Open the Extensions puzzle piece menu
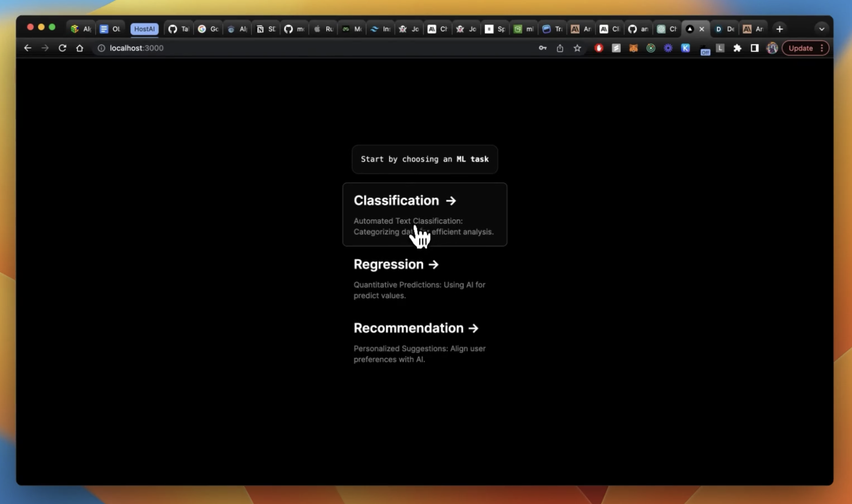Viewport: 852px width, 504px height. [737, 48]
